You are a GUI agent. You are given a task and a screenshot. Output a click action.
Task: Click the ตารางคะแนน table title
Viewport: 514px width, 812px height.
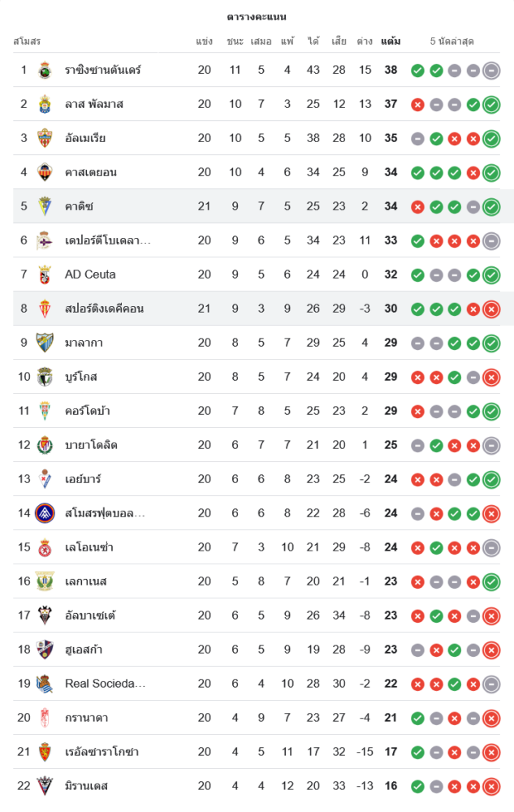257,16
